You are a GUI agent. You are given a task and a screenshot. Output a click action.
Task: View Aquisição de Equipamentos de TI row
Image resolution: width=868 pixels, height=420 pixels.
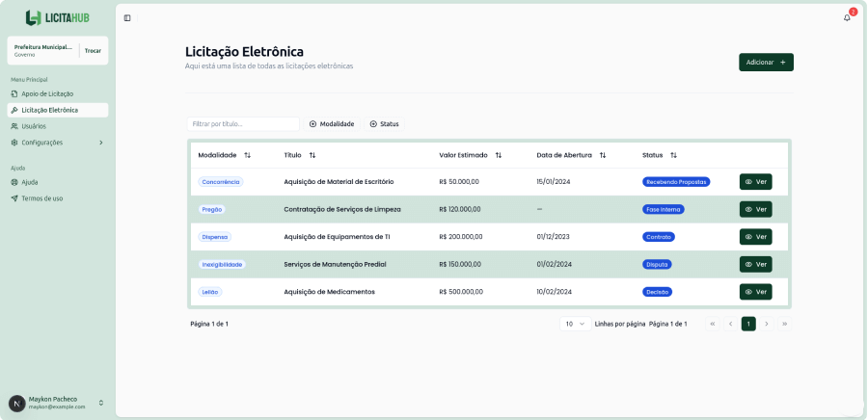[x=755, y=237]
